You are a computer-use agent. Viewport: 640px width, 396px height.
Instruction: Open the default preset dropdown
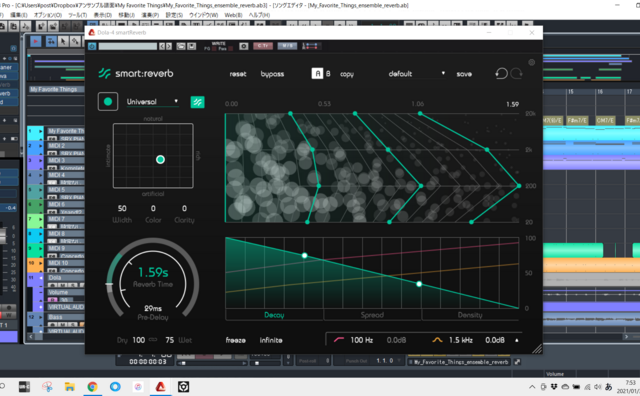pos(416,74)
